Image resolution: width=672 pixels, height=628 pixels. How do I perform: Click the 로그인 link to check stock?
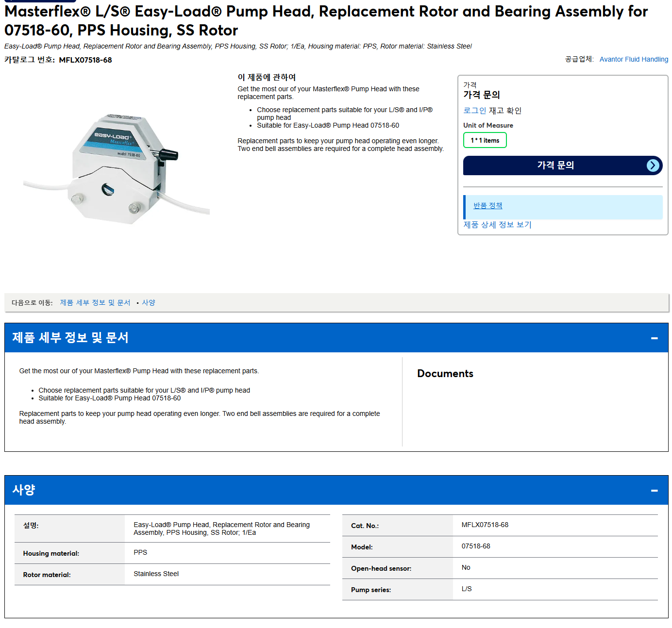[x=474, y=111]
